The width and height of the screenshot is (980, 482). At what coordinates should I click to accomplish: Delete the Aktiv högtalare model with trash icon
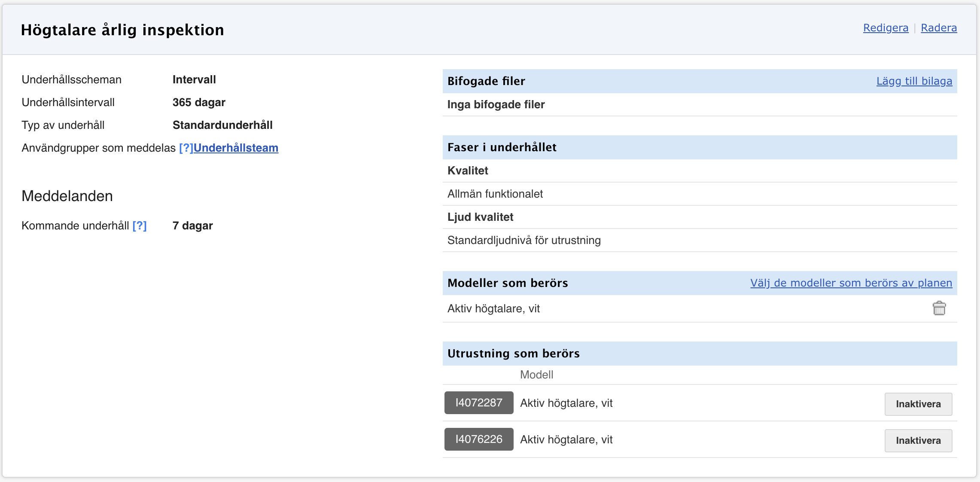939,308
